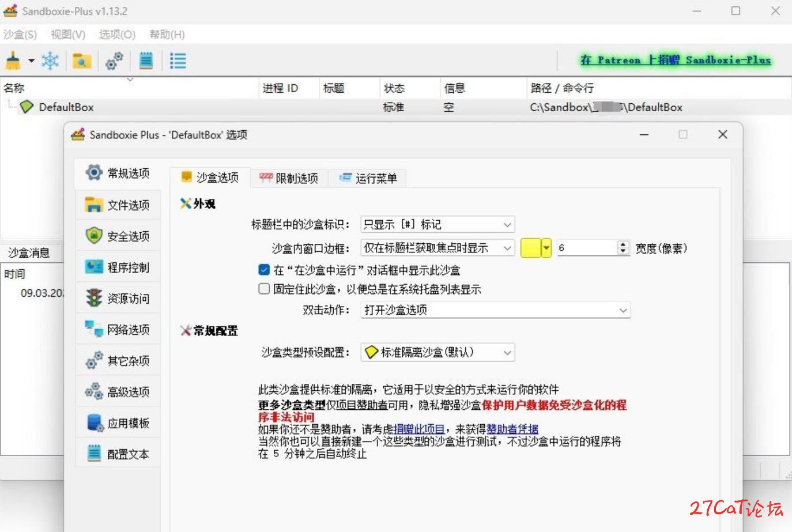Open 应用模板 section in options sidebar
Image resolution: width=792 pixels, height=532 pixels.
click(x=118, y=422)
